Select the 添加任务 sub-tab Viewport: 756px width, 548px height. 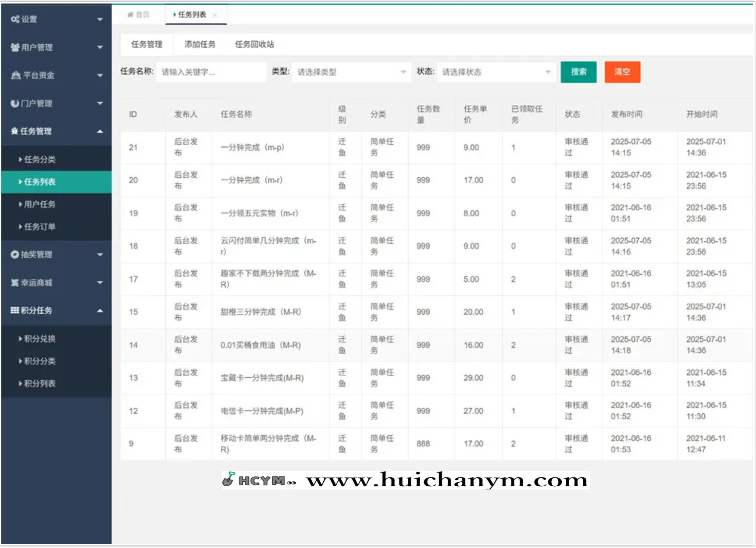coord(200,44)
